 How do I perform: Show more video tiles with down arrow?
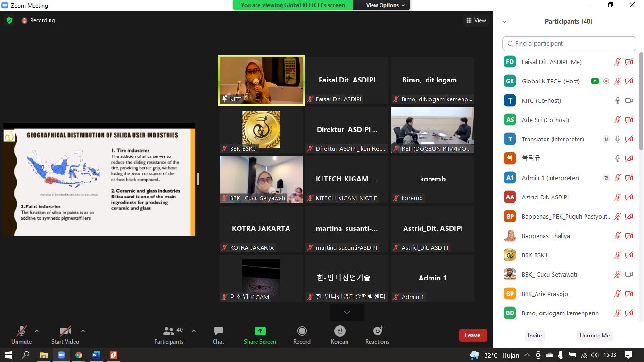347,312
